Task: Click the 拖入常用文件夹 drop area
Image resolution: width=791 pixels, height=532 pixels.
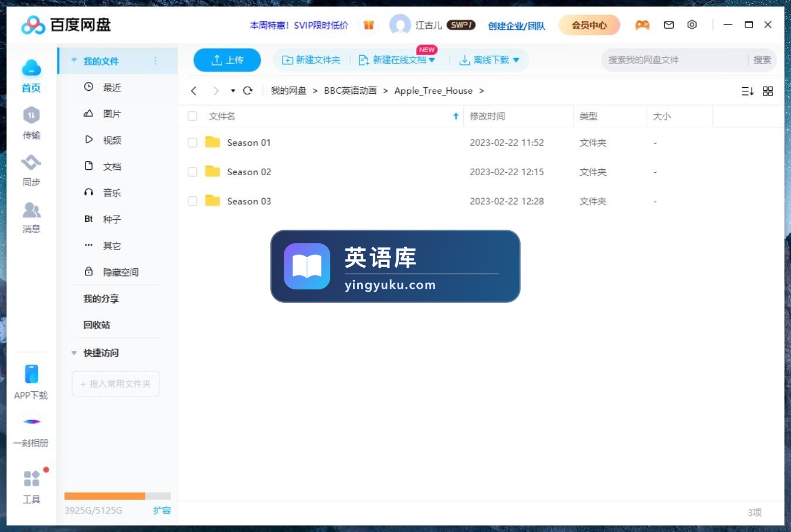Action: (x=116, y=384)
